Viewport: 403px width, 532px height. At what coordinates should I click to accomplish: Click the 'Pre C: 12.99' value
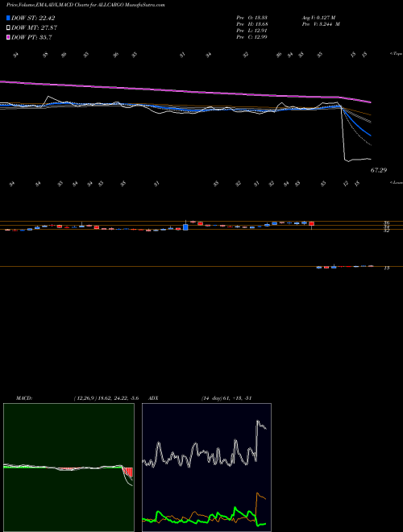251,37
